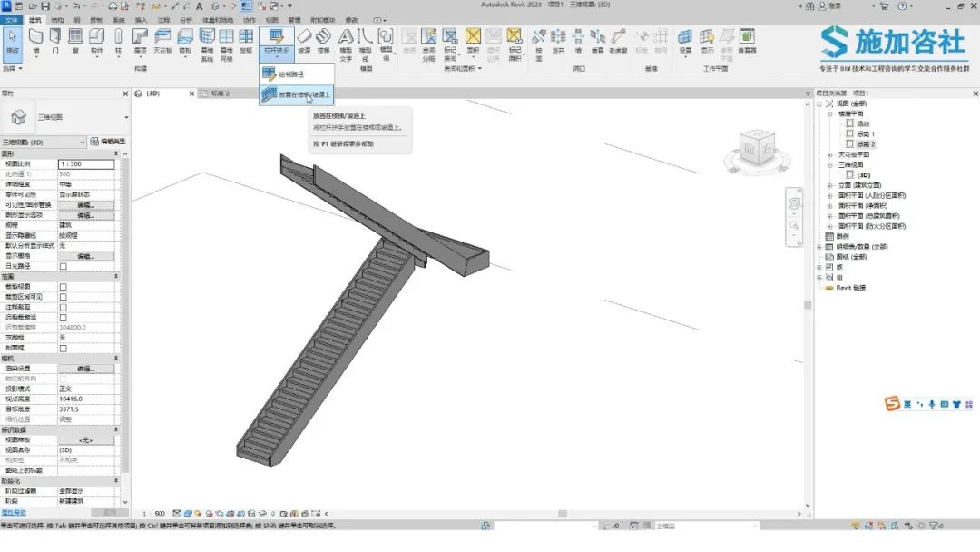The height and width of the screenshot is (552, 980).
Task: Click the Edit Type (编辑类型) button
Action: pyautogui.click(x=108, y=142)
